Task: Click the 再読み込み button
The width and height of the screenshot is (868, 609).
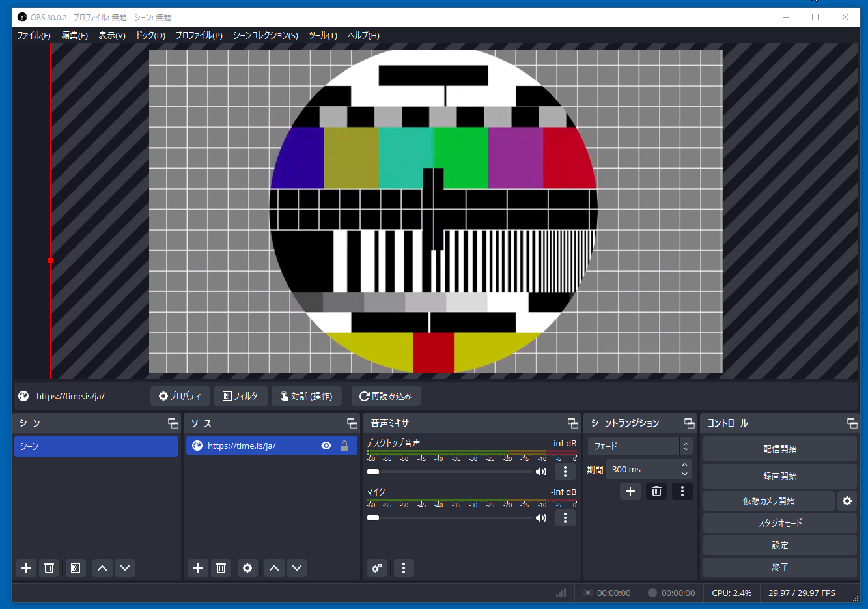Action: point(386,396)
